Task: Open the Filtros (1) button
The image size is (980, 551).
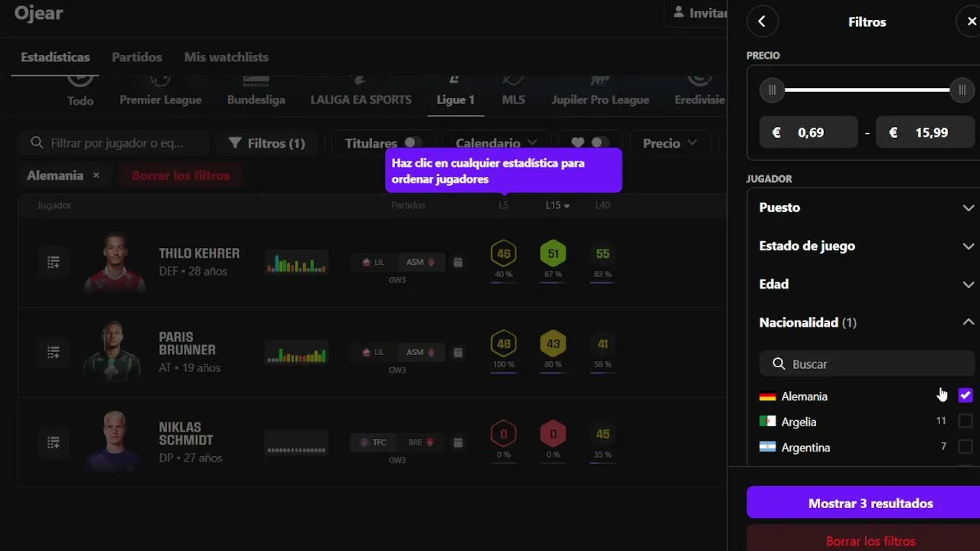Action: coord(266,143)
